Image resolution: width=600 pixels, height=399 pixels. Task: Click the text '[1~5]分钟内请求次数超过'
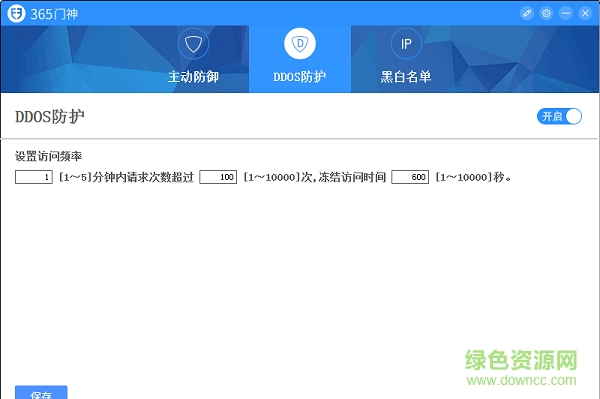126,178
